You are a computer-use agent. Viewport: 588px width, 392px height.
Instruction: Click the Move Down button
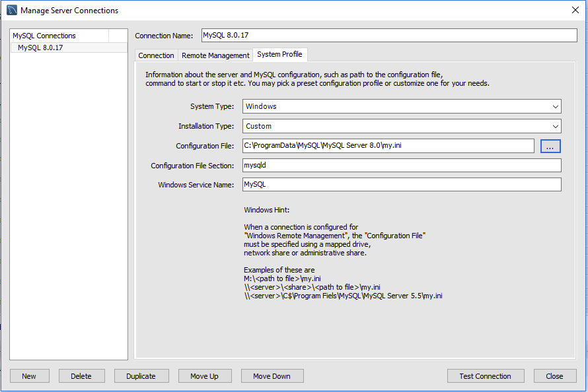coord(272,376)
